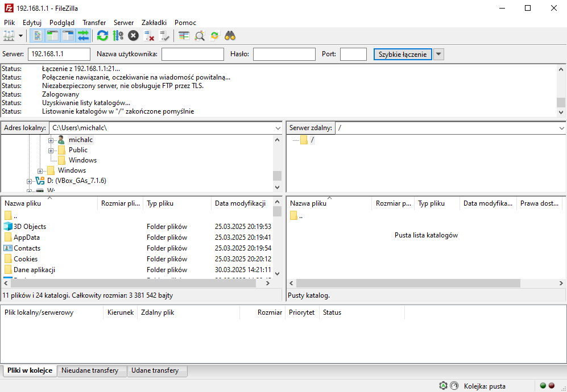
Task: Disconnect from the server via toolbar icon
Action: pyautogui.click(x=149, y=36)
